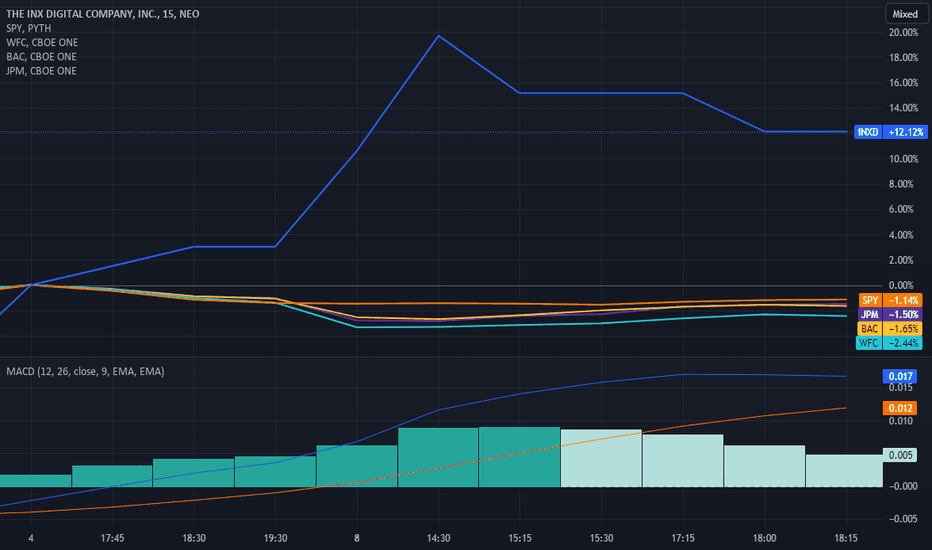Click the histogram 0.005 value tag
The width and height of the screenshot is (932, 550).
pos(900,455)
